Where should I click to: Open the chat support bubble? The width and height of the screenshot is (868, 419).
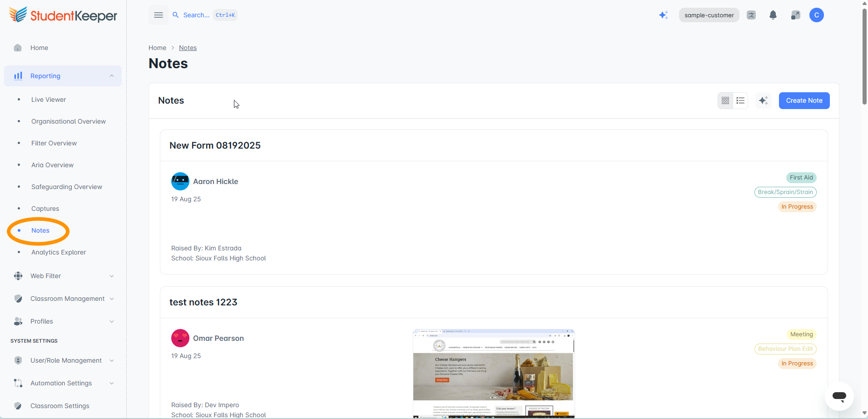pos(839,396)
